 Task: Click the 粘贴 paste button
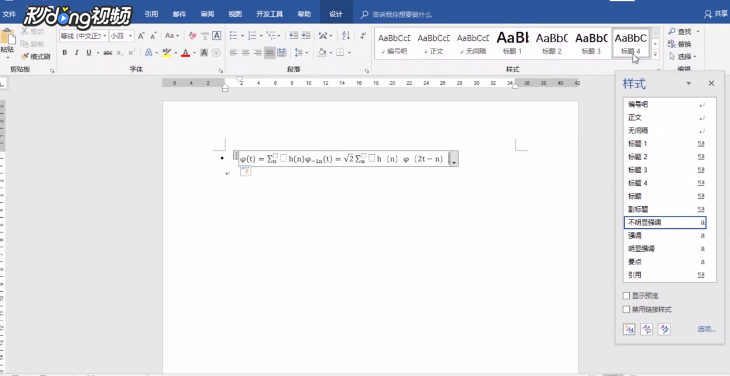click(7, 43)
